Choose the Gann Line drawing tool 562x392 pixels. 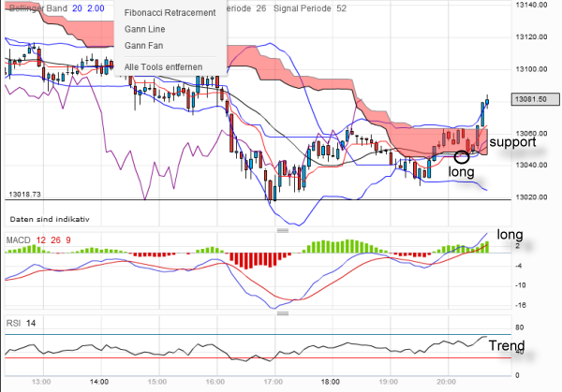click(145, 29)
